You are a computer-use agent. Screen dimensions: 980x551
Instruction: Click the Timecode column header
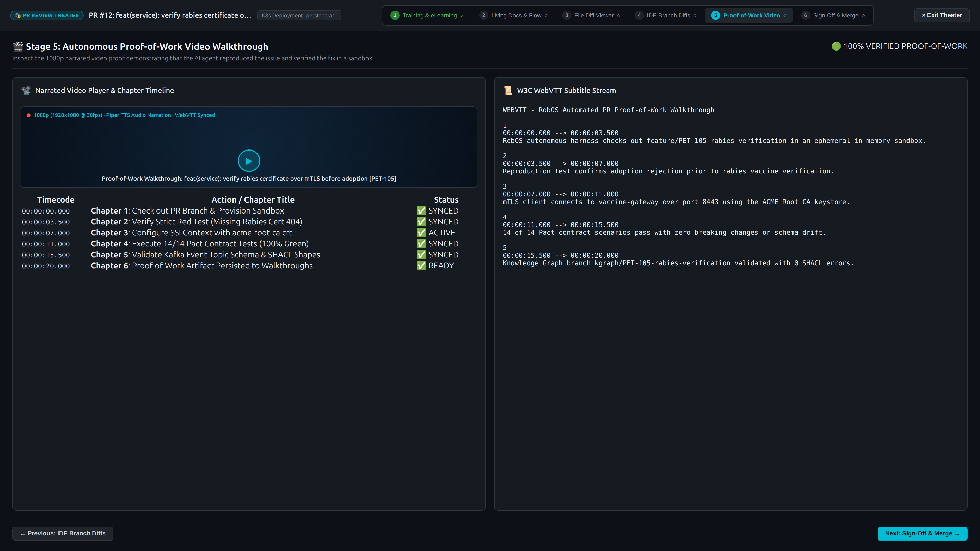[56, 200]
